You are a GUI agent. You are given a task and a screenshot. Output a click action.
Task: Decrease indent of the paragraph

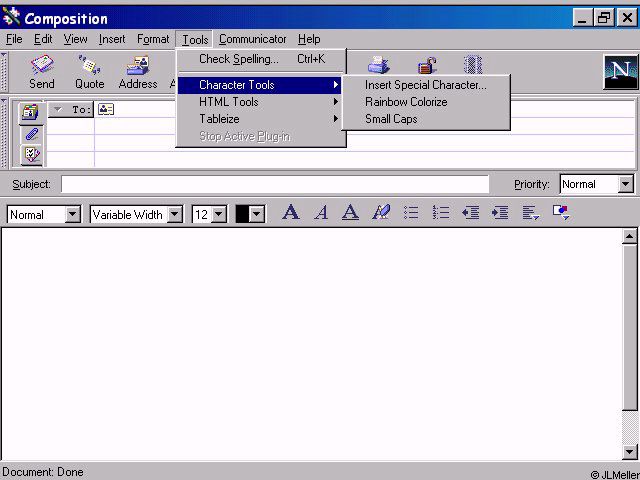(x=470, y=213)
